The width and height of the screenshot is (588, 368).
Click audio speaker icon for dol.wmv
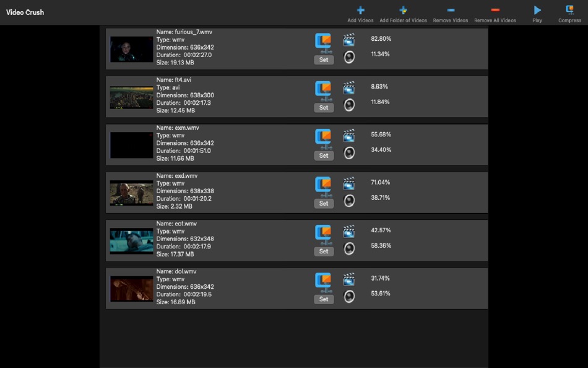tap(349, 296)
